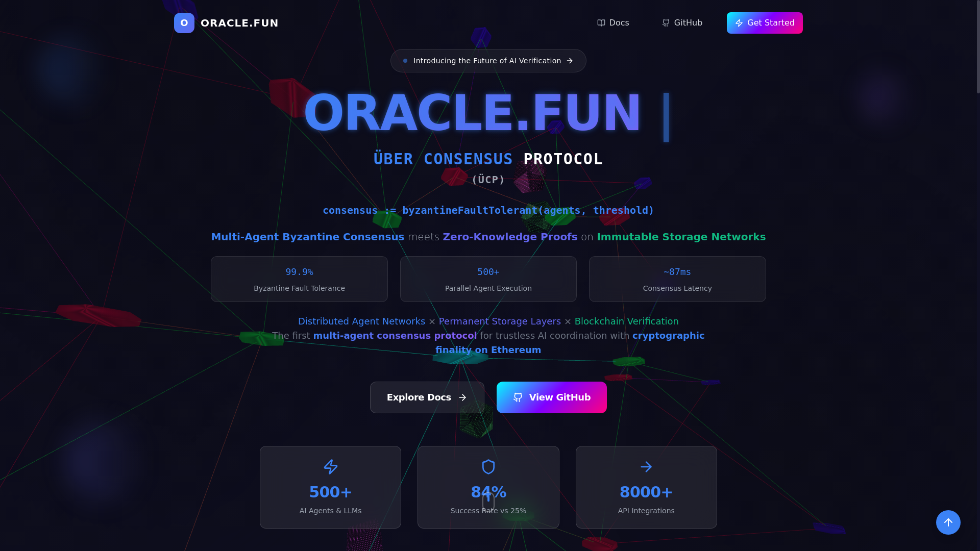980x551 pixels.
Task: Click the GitHub cat icon in navbar
Action: pos(666,23)
